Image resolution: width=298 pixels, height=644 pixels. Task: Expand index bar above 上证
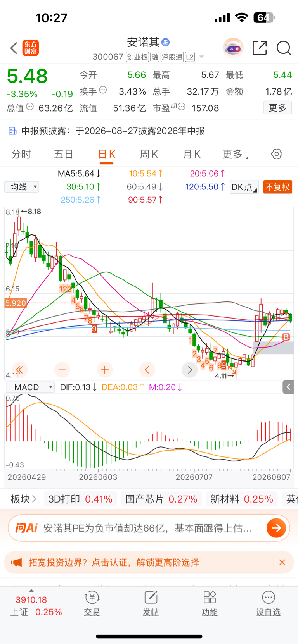tap(31, 591)
